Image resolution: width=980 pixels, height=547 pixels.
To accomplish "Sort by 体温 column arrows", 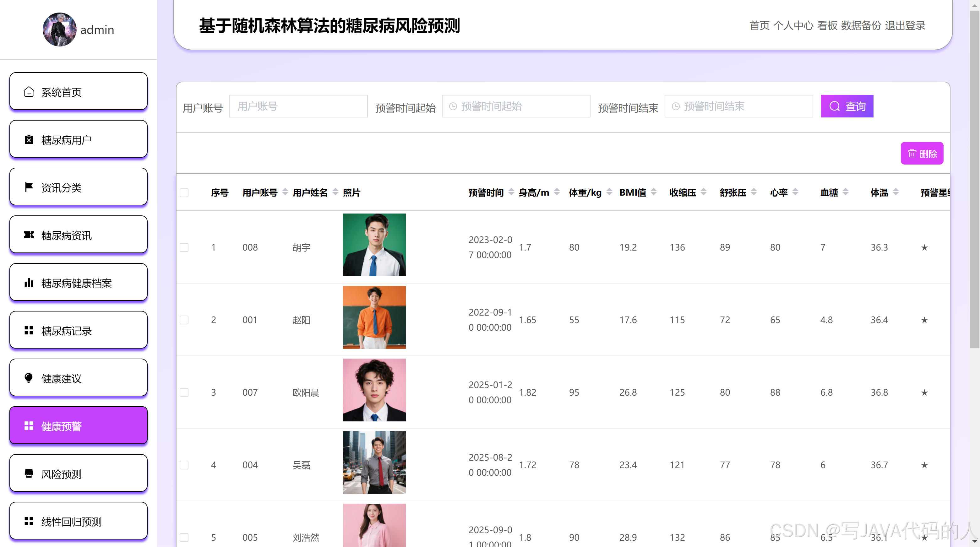I will pyautogui.click(x=896, y=192).
